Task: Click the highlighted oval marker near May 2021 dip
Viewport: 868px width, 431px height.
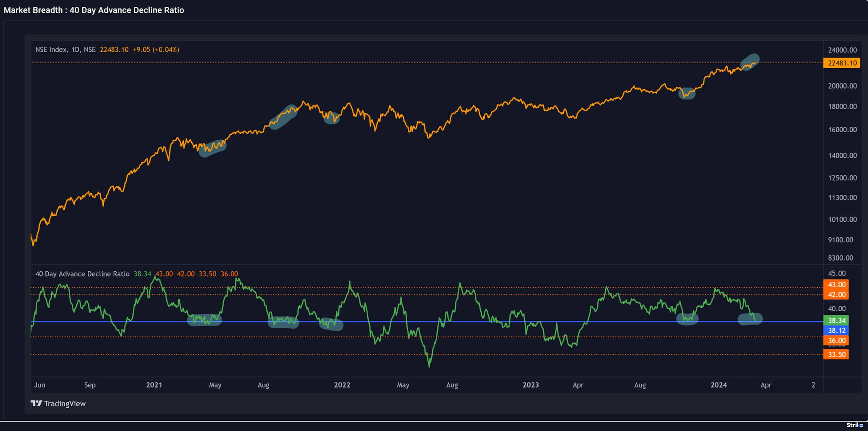Action: point(212,148)
